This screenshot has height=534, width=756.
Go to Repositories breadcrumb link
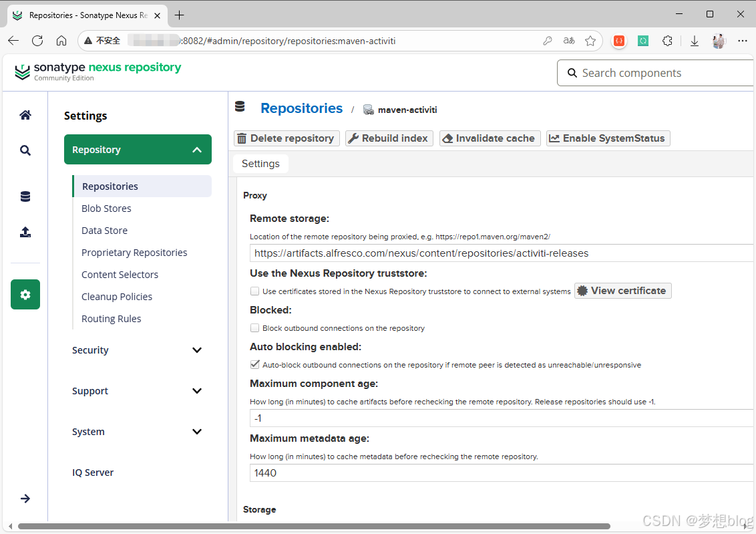tap(301, 108)
